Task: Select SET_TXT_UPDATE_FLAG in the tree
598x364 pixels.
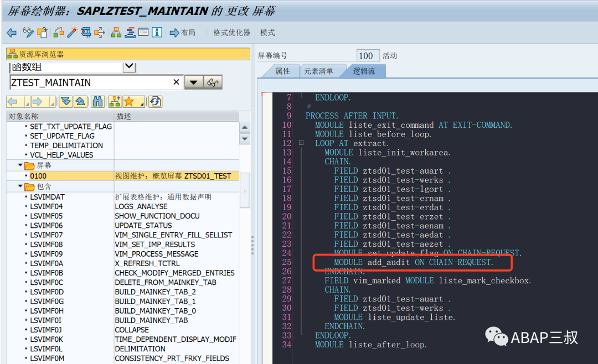Action: pos(71,127)
